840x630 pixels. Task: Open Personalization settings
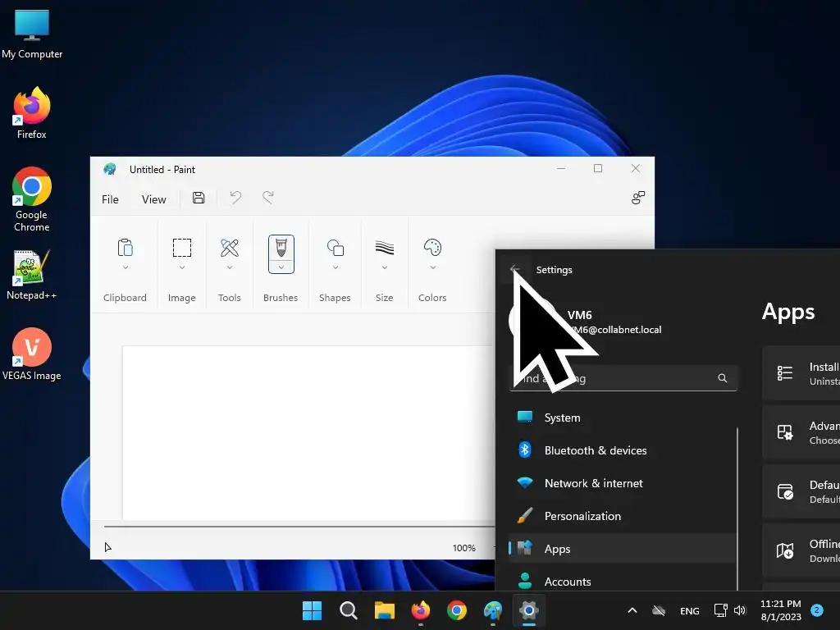pyautogui.click(x=623, y=516)
